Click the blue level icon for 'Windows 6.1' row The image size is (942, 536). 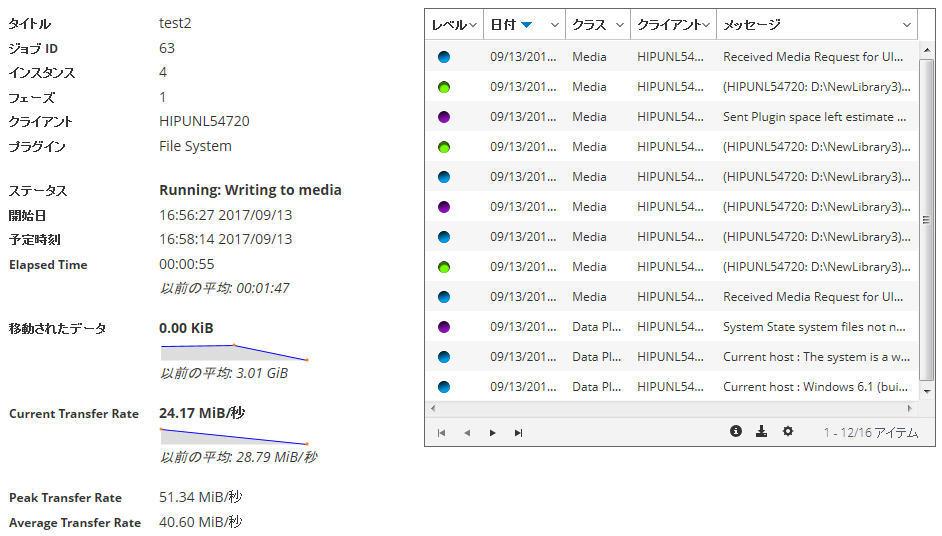click(x=444, y=388)
